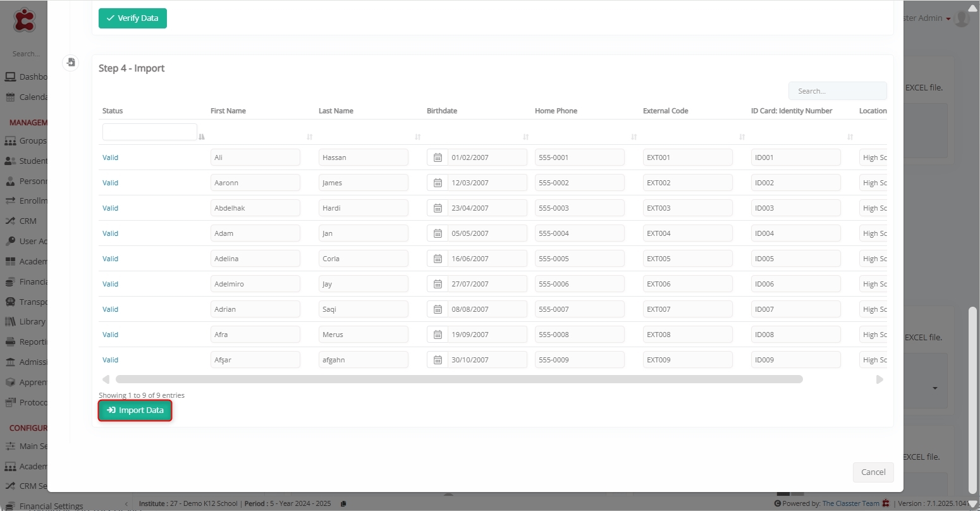Cancel the import dialog

pyautogui.click(x=873, y=472)
